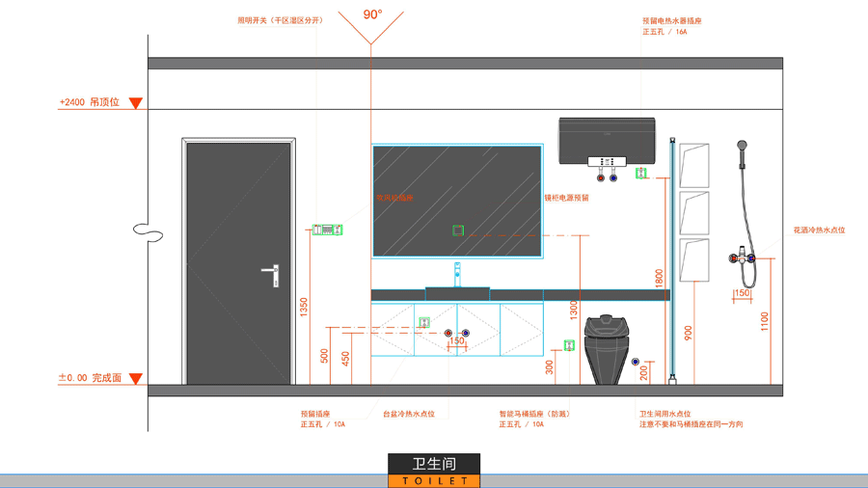The height and width of the screenshot is (488, 868).
Task: Select the 台盆冷热水点位 annotation
Action: point(409,414)
